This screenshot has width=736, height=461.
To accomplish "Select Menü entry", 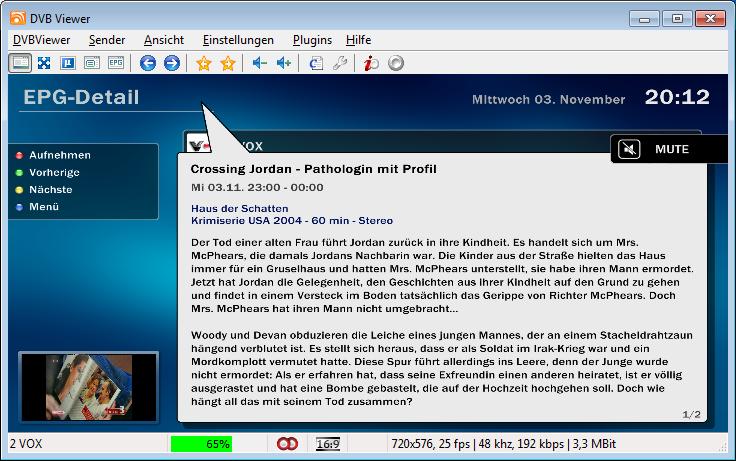I will 44,207.
